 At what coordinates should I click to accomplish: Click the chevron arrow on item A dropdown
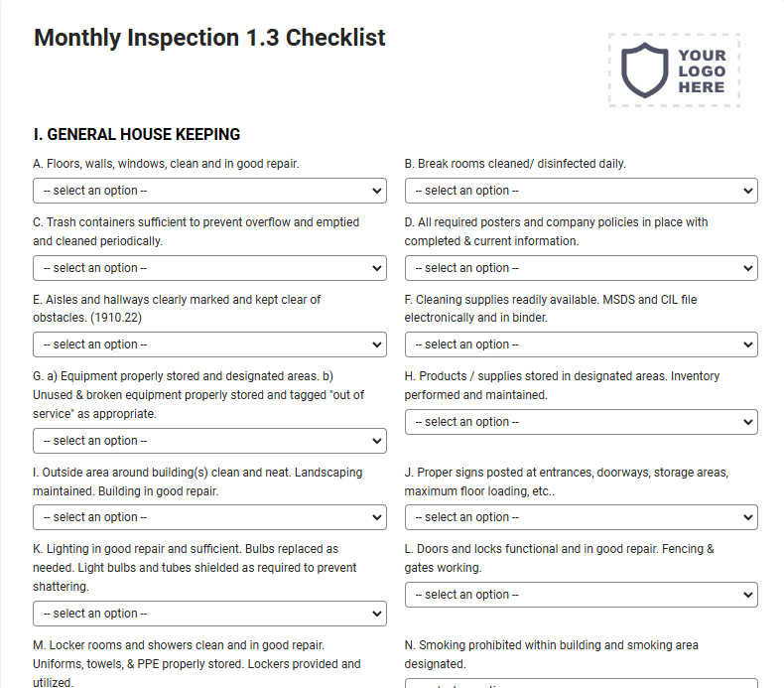click(x=377, y=191)
